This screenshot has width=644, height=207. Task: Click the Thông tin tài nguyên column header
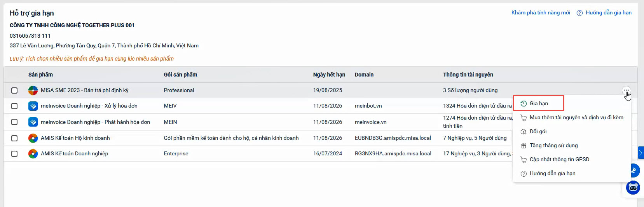pos(468,75)
